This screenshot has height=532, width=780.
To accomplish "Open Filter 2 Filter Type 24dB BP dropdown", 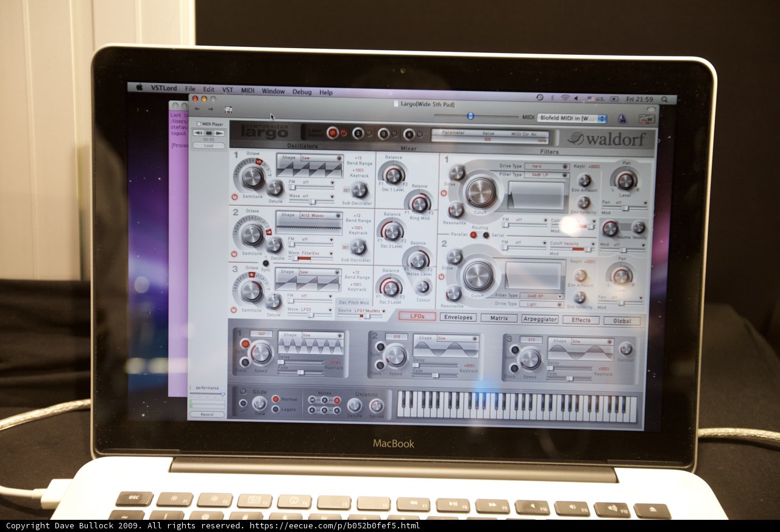I will click(x=542, y=296).
